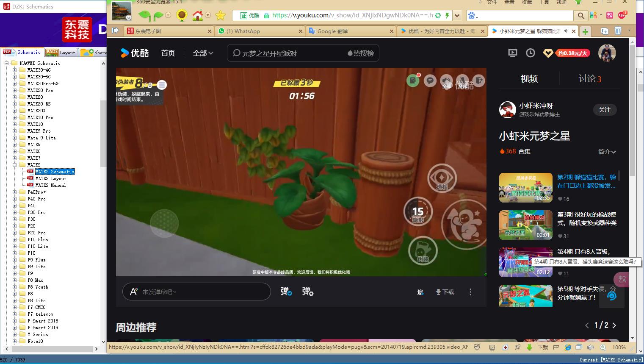Click the ABP ad-blocker extension icon

click(x=622, y=15)
